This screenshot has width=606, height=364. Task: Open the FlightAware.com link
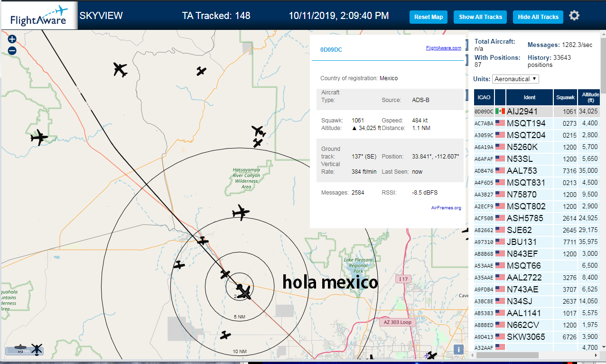click(x=444, y=48)
